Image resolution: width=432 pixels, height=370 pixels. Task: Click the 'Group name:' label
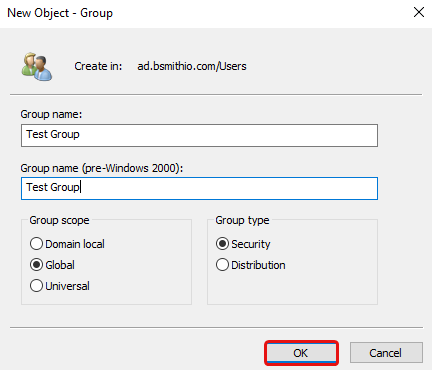tap(51, 114)
